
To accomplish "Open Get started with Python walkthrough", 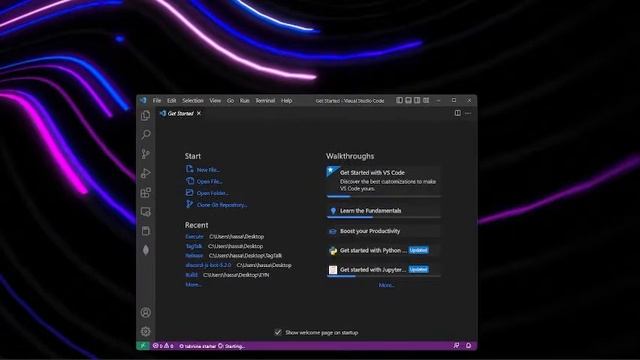I will tap(384, 250).
